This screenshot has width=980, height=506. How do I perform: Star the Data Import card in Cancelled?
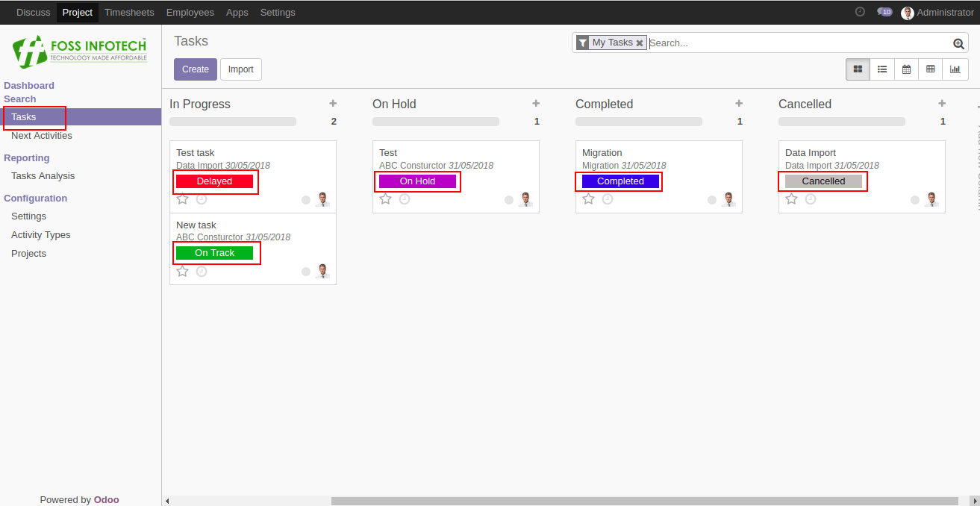(791, 199)
